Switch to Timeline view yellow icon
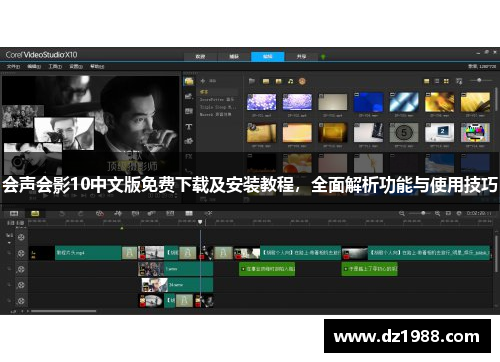500x362 pixels. tap(35, 213)
